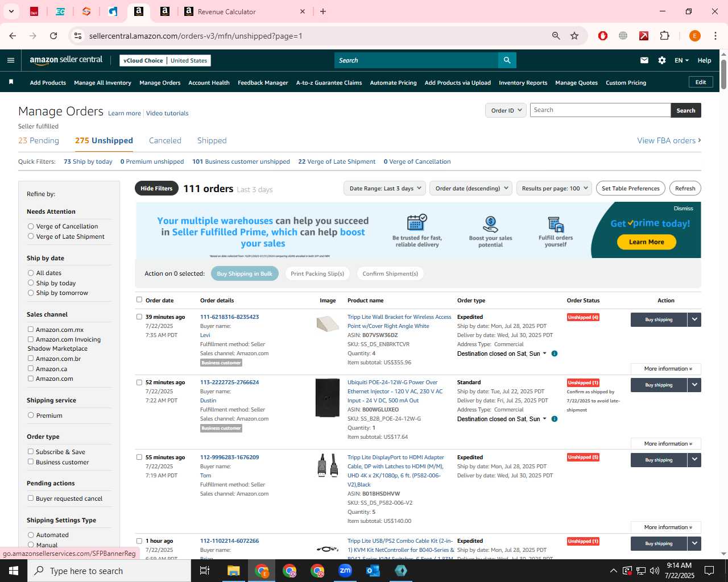Image resolution: width=728 pixels, height=582 pixels.
Task: Open the browser zoom magnifier icon
Action: (x=556, y=36)
